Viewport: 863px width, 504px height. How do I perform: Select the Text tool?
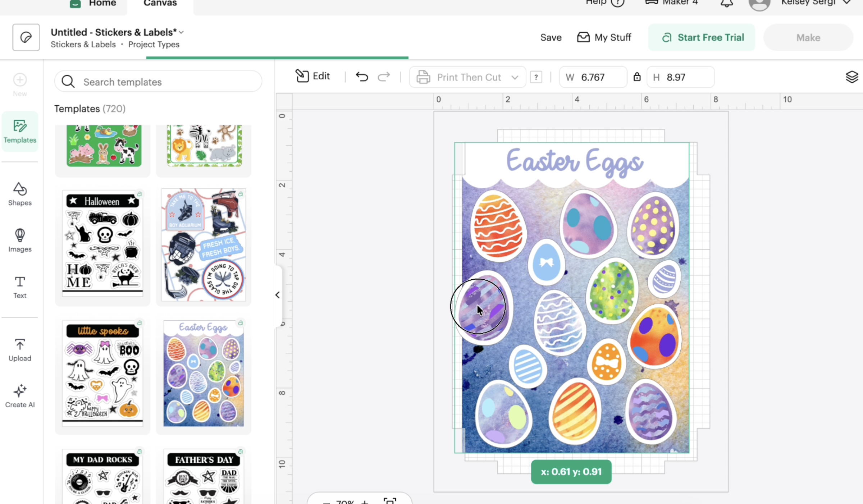(20, 287)
